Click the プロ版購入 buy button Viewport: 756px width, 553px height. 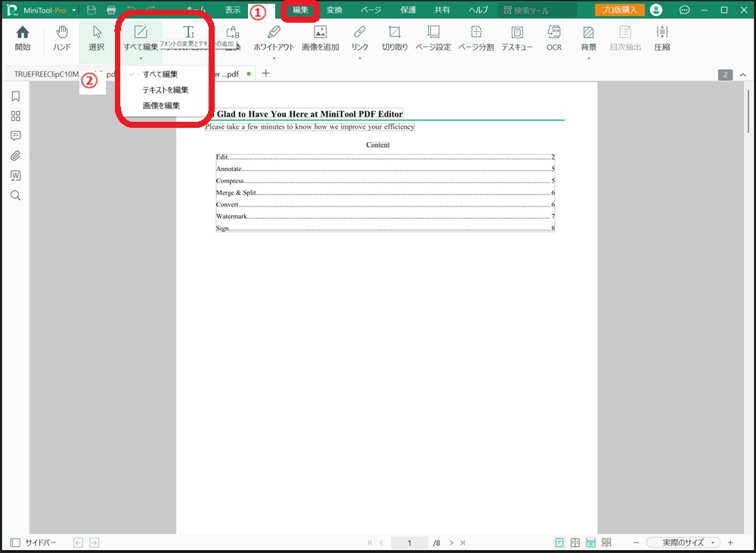click(x=620, y=10)
